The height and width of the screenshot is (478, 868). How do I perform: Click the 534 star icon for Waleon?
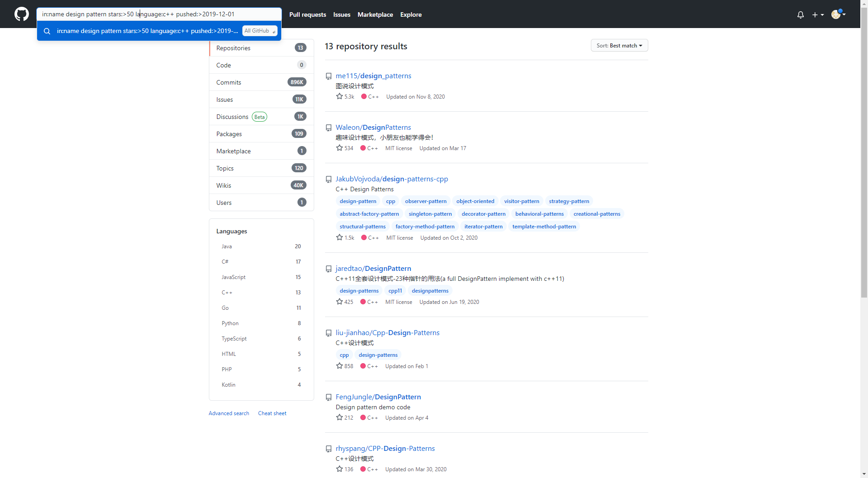point(340,148)
